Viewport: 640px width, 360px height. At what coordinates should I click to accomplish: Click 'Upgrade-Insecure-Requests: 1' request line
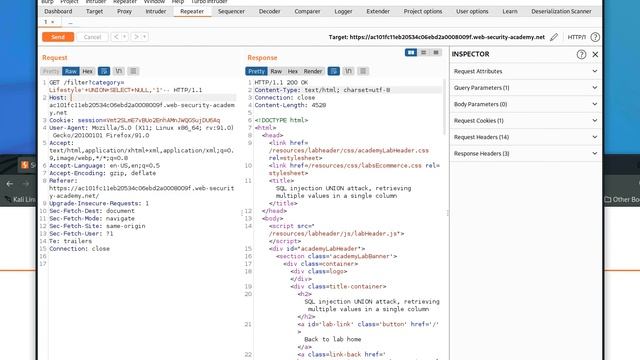pyautogui.click(x=99, y=203)
